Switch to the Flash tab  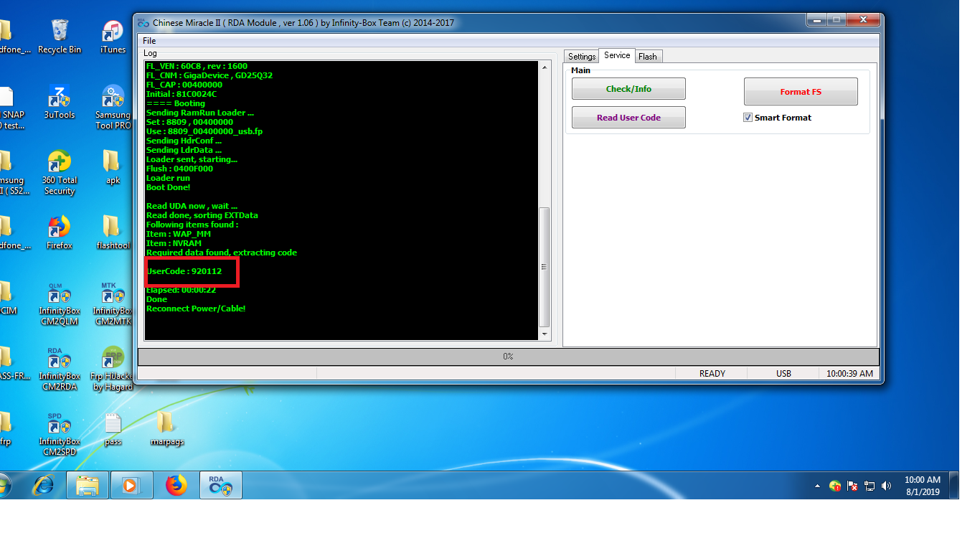[648, 57]
